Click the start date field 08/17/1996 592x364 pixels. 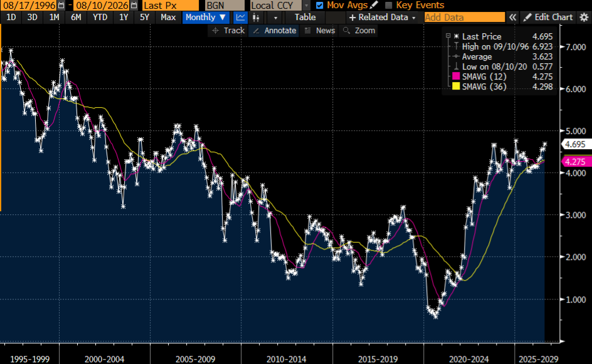pyautogui.click(x=29, y=5)
